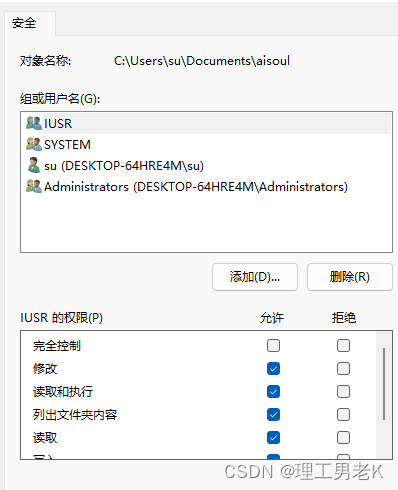The width and height of the screenshot is (398, 490).
Task: Uncheck Allow for 读取和执行
Action: (273, 392)
